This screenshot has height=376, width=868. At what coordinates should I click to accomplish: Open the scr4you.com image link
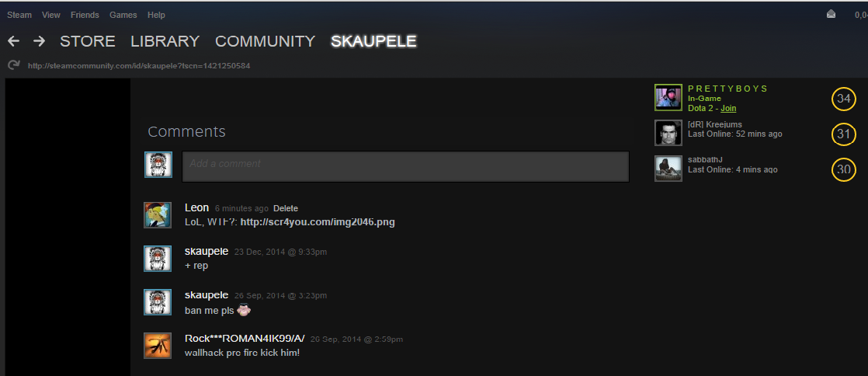coord(318,223)
